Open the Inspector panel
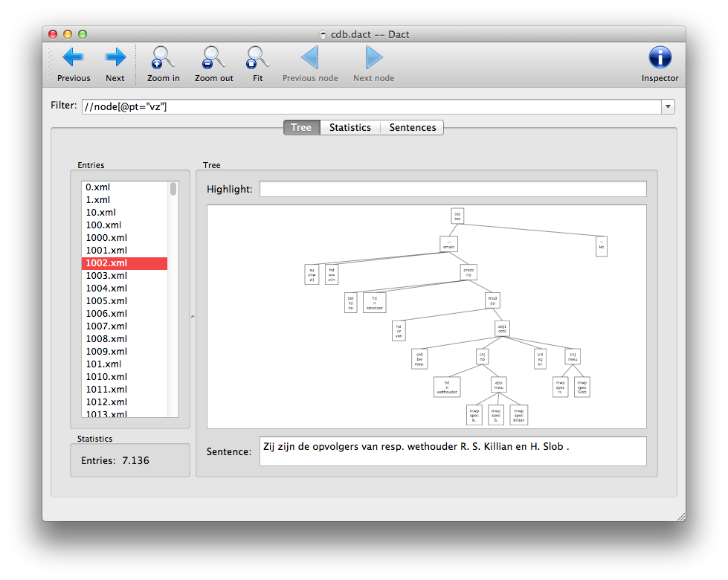 660,57
